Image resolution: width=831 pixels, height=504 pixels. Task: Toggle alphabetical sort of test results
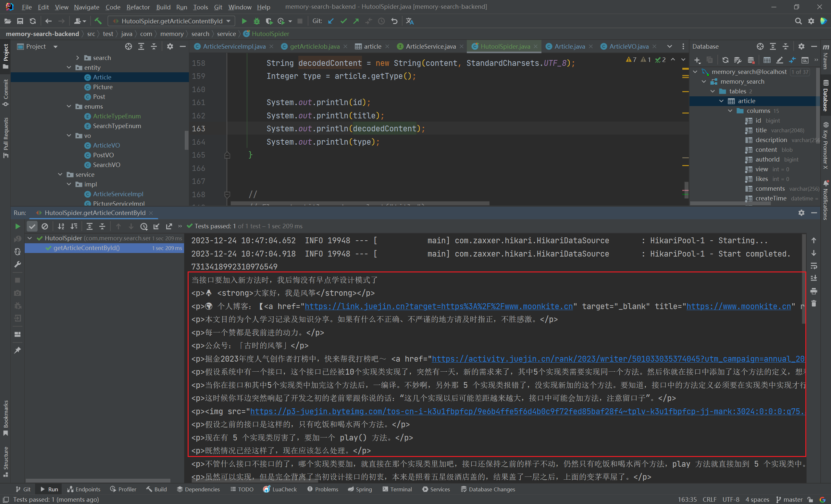click(61, 226)
